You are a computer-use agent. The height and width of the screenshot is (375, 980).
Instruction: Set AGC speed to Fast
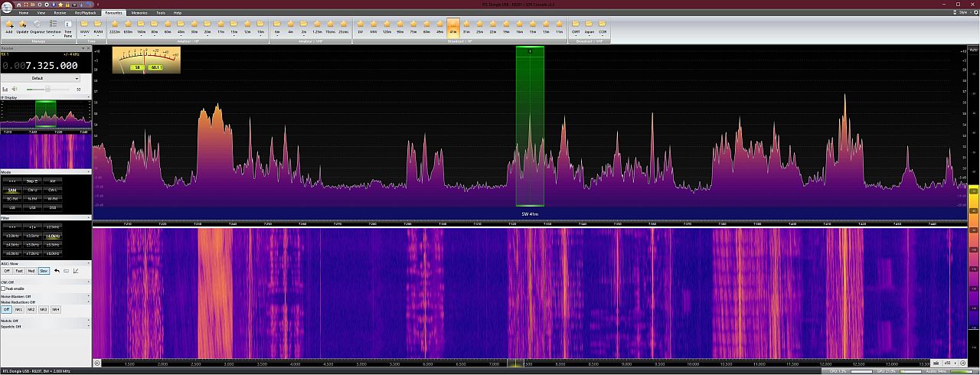point(18,271)
